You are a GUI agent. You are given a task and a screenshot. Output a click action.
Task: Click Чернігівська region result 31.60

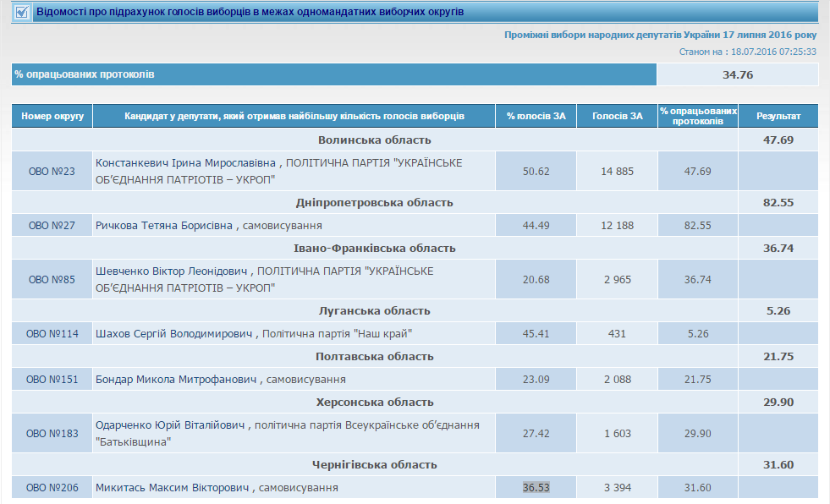click(x=778, y=465)
